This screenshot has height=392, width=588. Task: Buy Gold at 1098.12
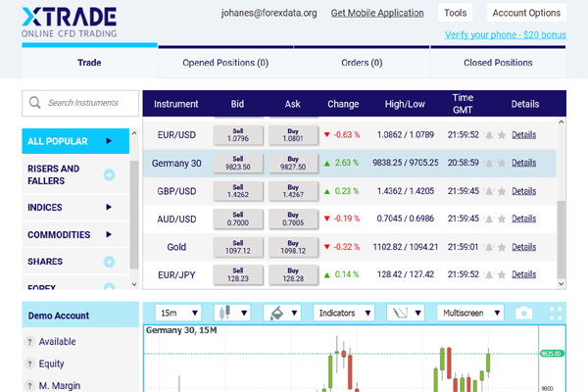[x=293, y=247]
